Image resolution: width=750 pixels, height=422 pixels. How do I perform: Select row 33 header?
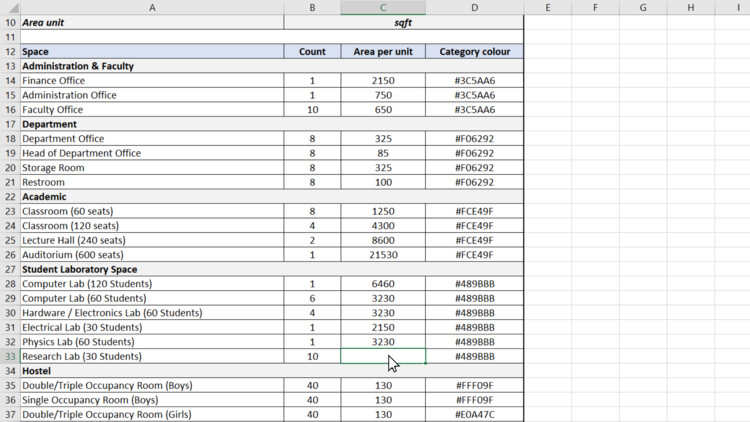[10, 356]
